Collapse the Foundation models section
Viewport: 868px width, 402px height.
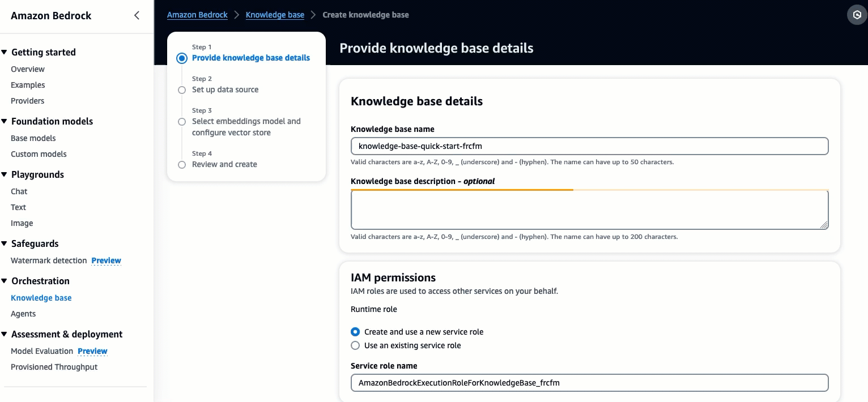click(5, 121)
